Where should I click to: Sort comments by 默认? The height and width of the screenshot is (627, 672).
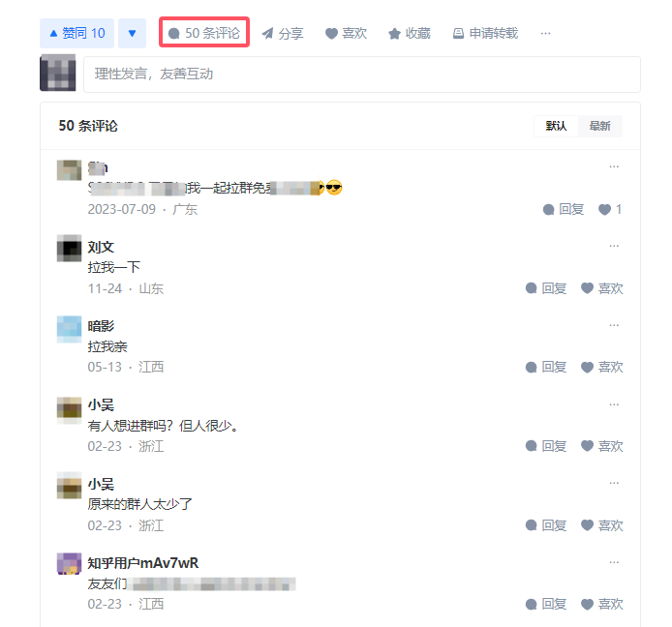[x=556, y=126]
